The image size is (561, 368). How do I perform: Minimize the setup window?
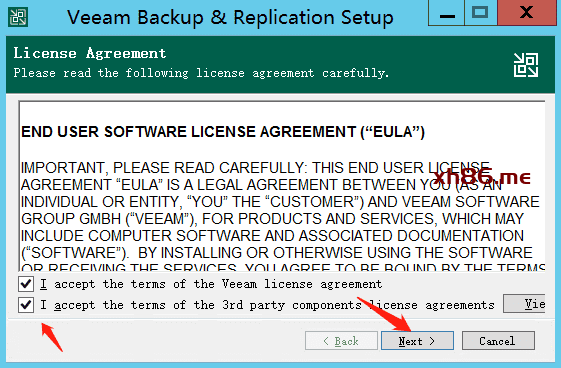(x=447, y=13)
